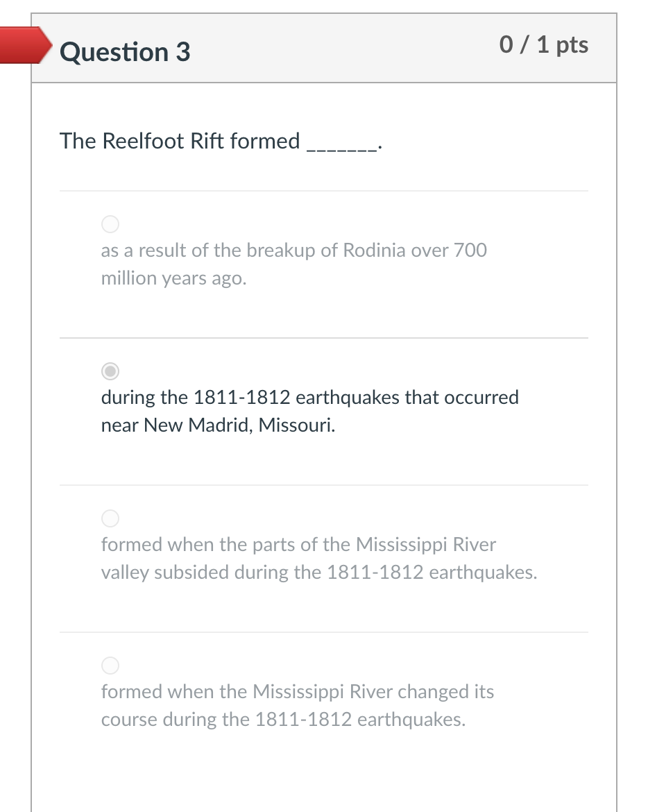The image size is (648, 812).
Task: Click the answer about Mississippi valley subsiding
Action: pyautogui.click(x=319, y=558)
